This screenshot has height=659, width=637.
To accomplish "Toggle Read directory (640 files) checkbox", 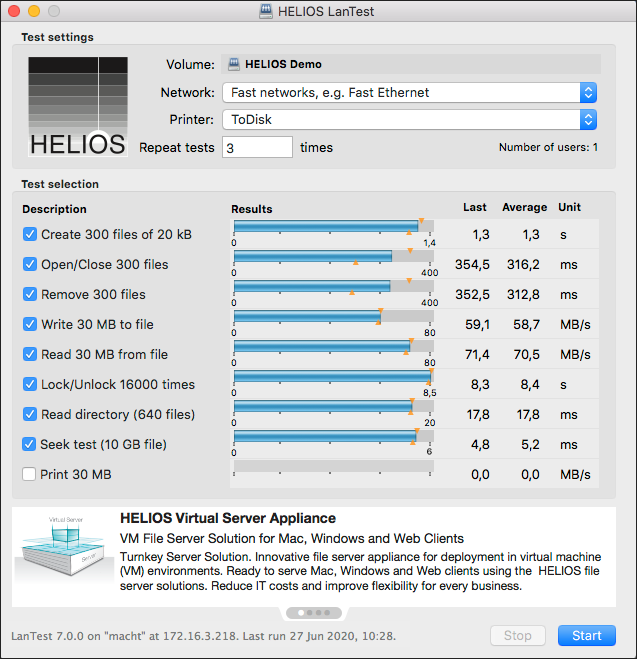I will coord(30,414).
